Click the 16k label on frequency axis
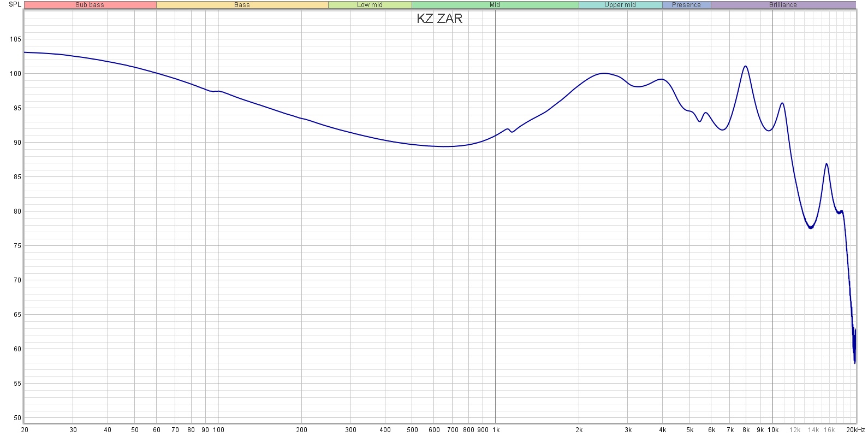This screenshot has height=436, width=868. 829,430
